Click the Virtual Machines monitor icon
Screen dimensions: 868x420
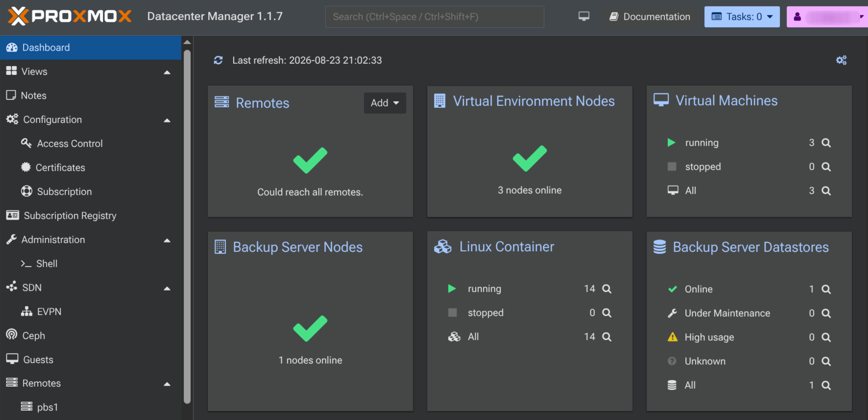[661, 100]
